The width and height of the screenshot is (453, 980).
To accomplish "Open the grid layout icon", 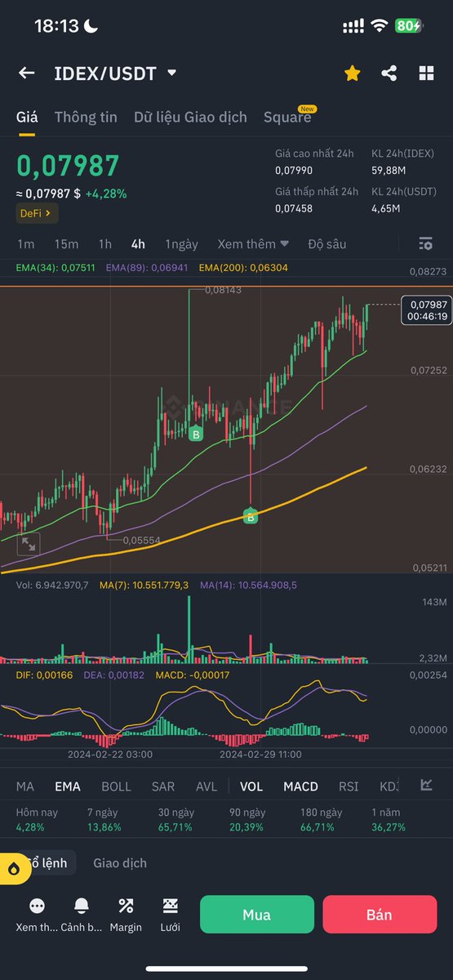I will tap(426, 73).
